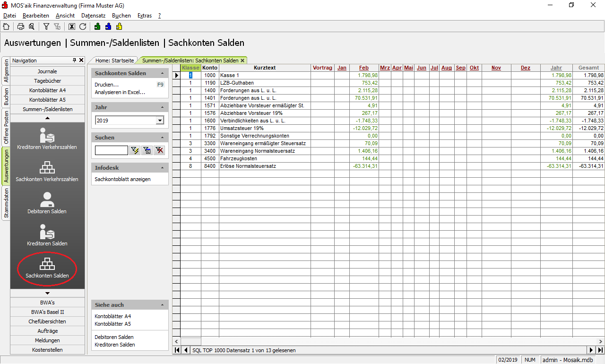The image size is (605, 364).
Task: Pin the Navigation panel
Action: 74,61
